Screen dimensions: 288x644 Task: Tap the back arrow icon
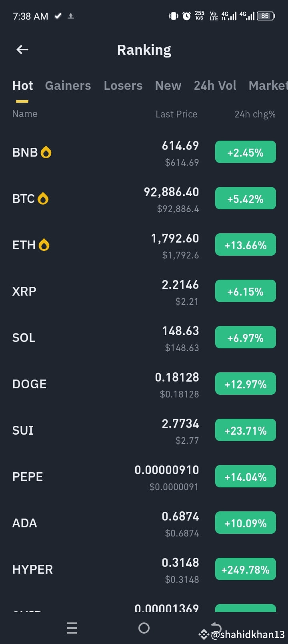(x=22, y=50)
